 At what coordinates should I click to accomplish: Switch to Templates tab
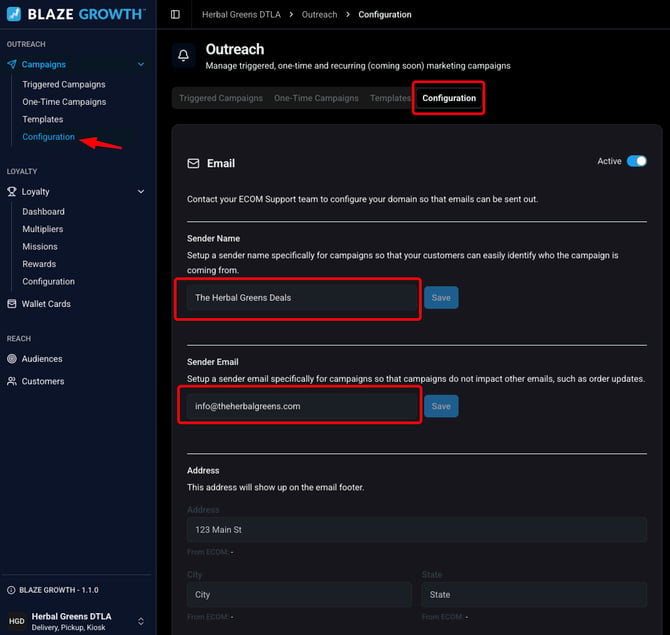click(x=390, y=98)
